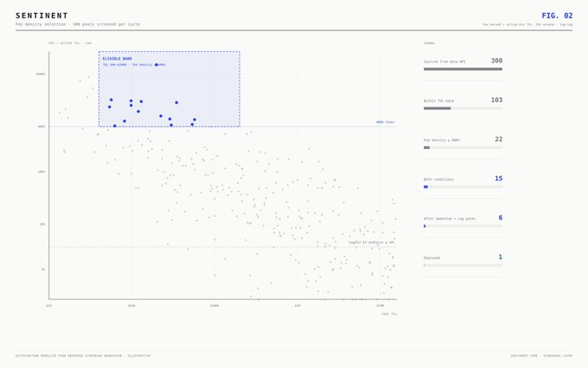Click 'Within TVL band' progress bar
Image resolution: width=588 pixels, height=368 pixels.
coord(463,108)
